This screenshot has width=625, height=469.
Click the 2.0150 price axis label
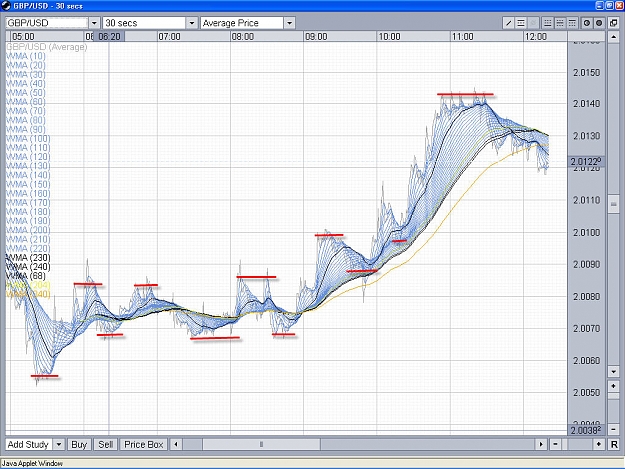586,73
